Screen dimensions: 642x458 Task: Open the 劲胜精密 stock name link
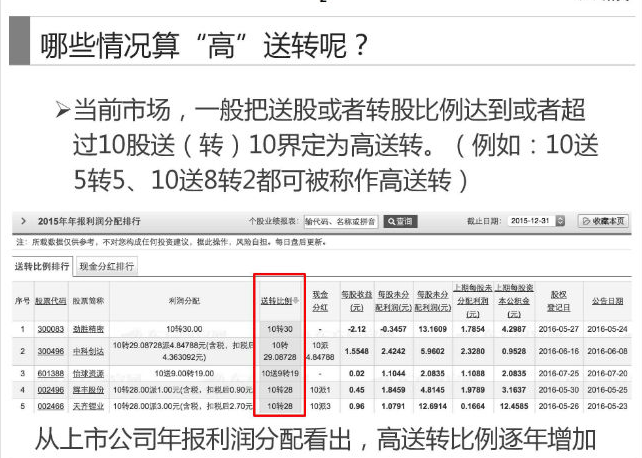click(x=88, y=329)
